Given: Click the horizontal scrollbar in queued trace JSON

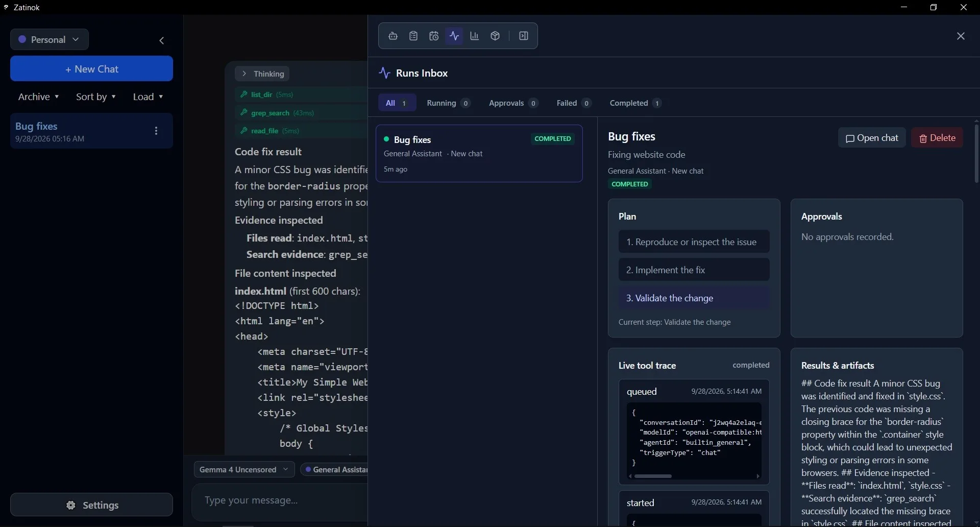Looking at the screenshot, I should 653,476.
